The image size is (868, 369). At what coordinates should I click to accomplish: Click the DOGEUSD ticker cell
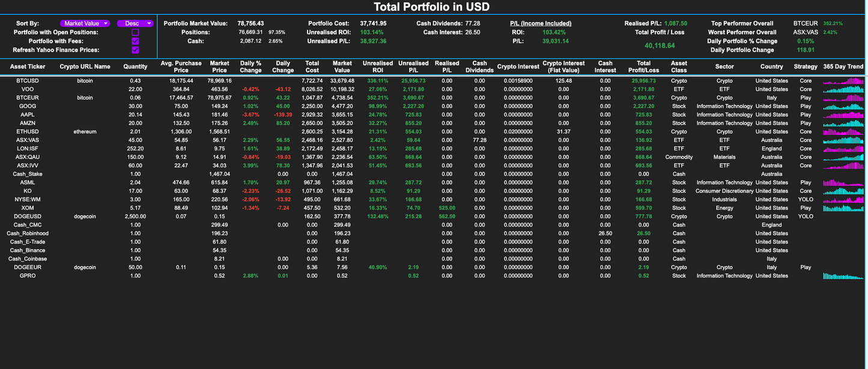tap(28, 217)
